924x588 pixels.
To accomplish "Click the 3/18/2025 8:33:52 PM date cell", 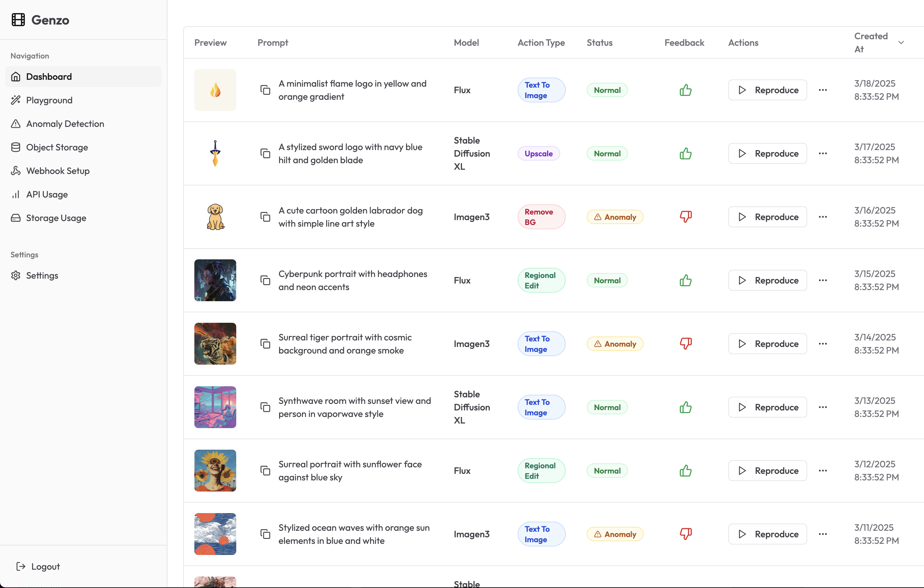I will (x=877, y=90).
